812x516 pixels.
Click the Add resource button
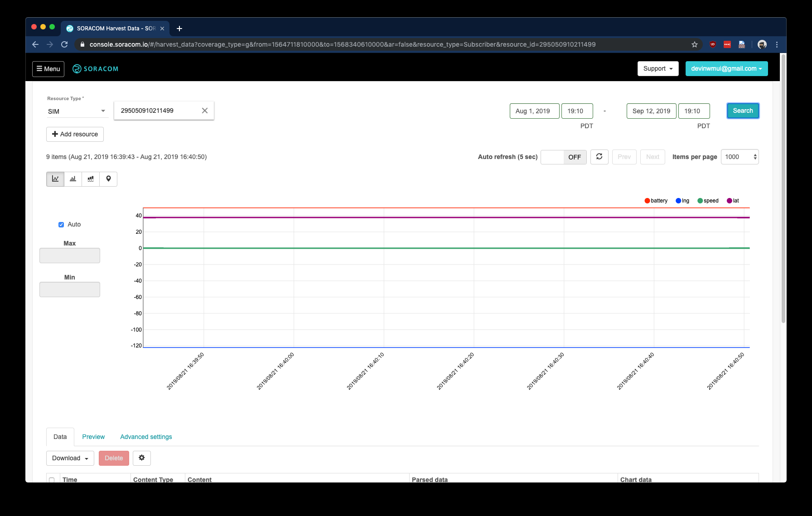pyautogui.click(x=75, y=134)
